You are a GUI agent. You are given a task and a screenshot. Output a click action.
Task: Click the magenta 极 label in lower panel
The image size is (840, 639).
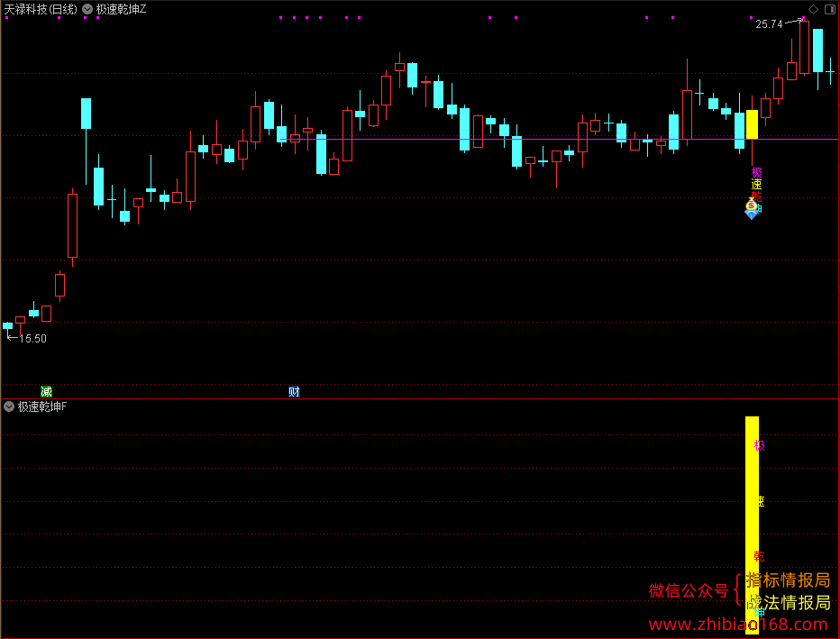pyautogui.click(x=760, y=445)
